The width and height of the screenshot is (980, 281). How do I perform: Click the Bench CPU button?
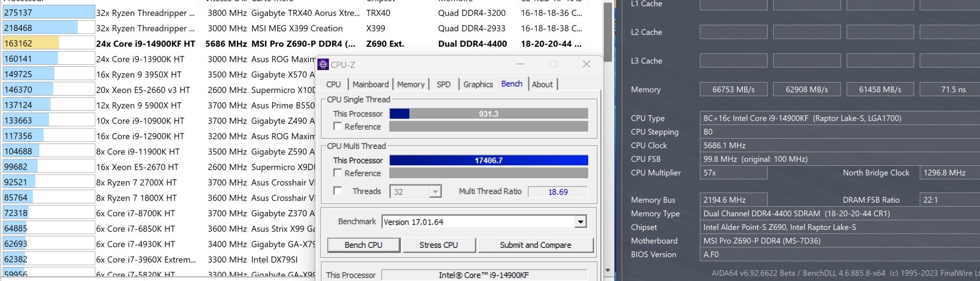click(x=364, y=245)
